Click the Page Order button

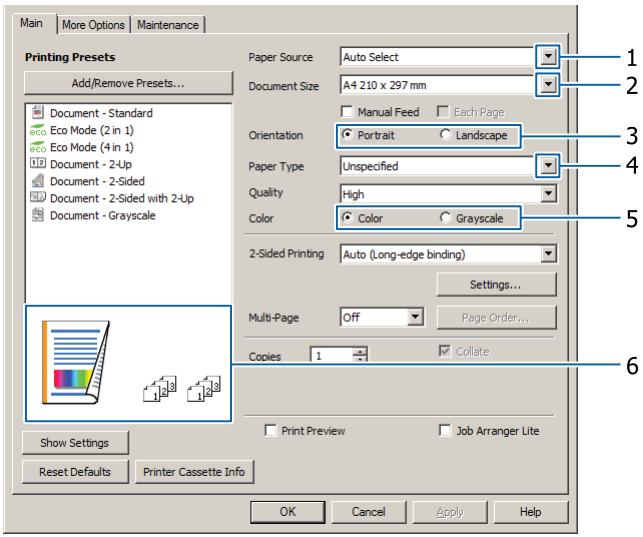497,317
